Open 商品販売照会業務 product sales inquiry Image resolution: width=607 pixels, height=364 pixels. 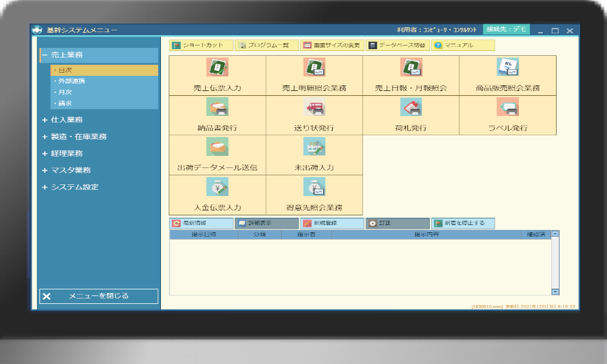click(507, 67)
